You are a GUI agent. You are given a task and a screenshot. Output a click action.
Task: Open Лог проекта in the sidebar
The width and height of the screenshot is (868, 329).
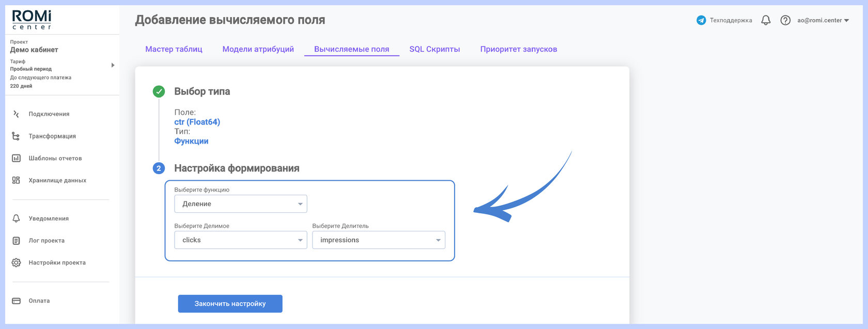(47, 241)
